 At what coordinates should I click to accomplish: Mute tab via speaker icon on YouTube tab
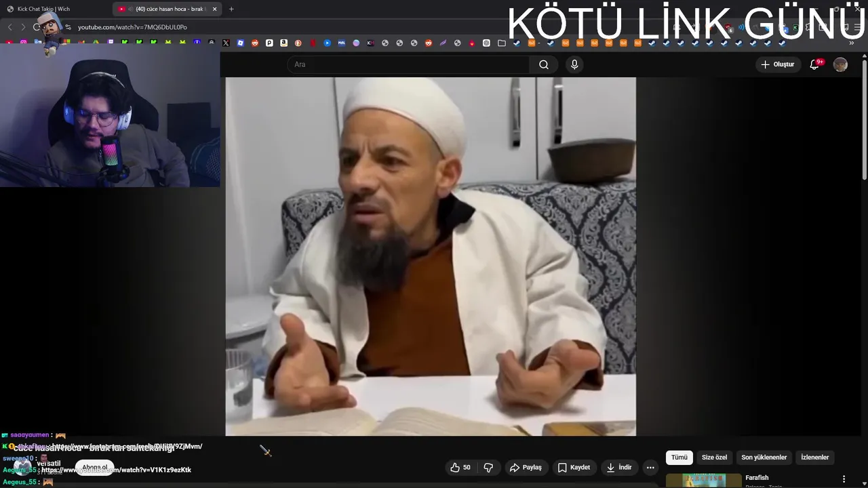(130, 9)
